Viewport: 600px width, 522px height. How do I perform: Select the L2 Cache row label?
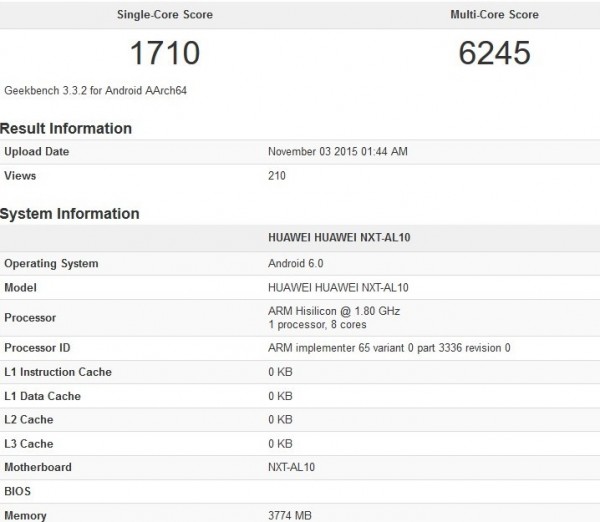[x=29, y=420]
